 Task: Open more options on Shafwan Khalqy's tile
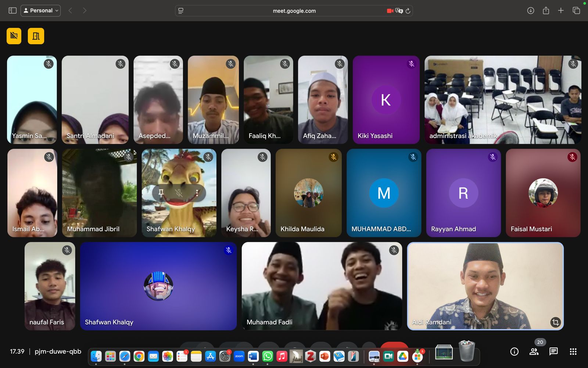click(197, 193)
